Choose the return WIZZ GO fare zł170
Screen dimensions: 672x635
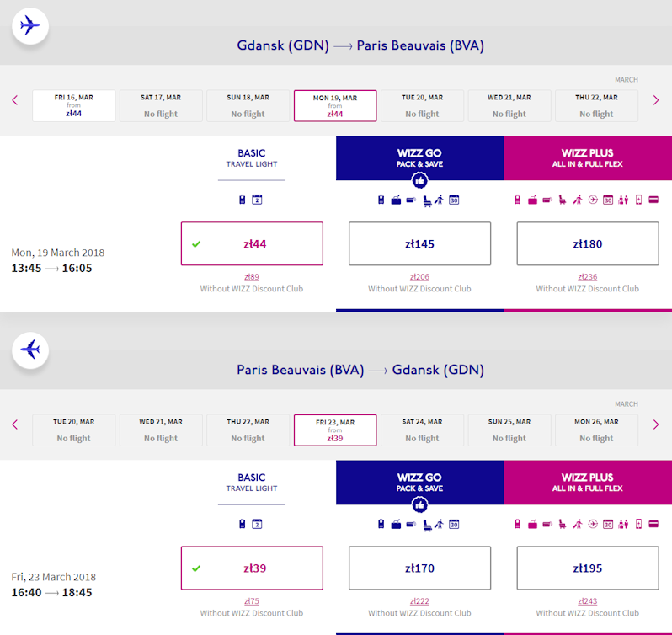coord(419,568)
